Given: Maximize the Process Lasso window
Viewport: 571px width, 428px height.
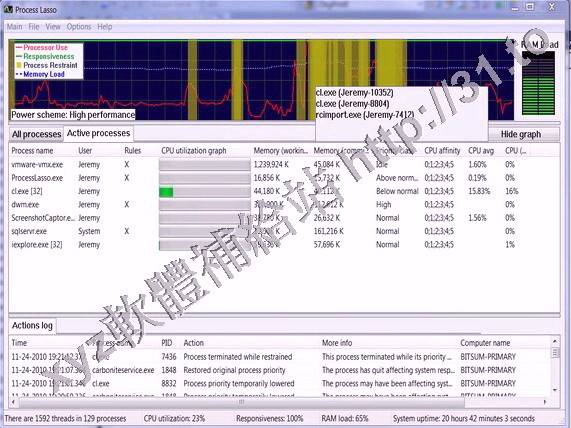Looking at the screenshot, I should point(530,7).
